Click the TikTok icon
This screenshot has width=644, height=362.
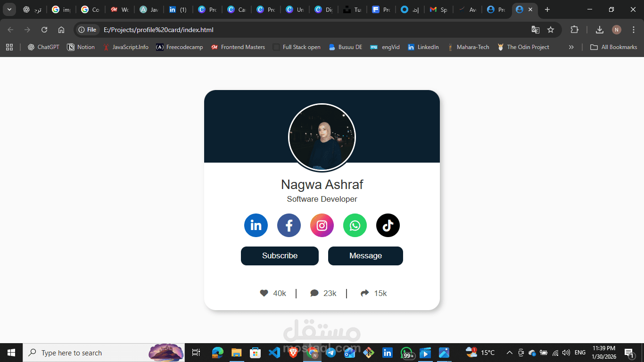pyautogui.click(x=388, y=225)
